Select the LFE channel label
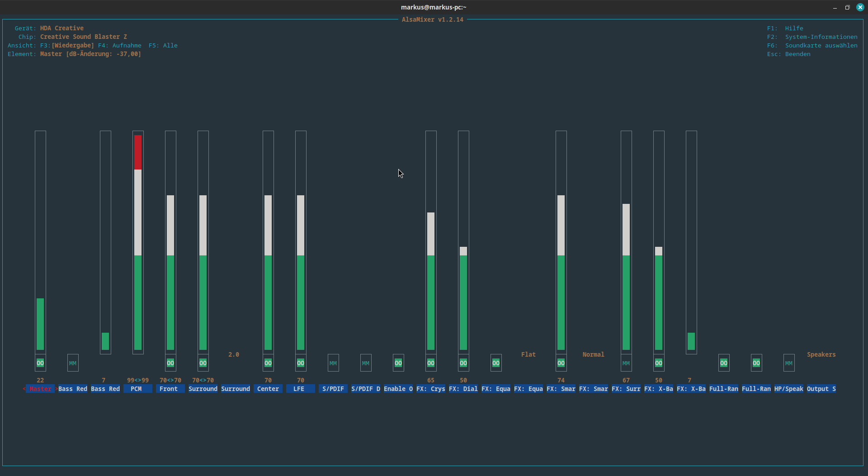 click(x=301, y=389)
